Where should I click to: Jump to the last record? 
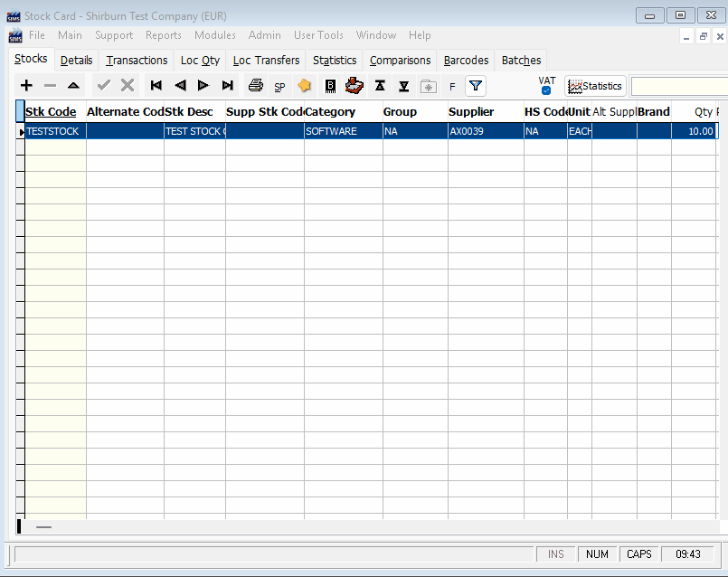(227, 86)
